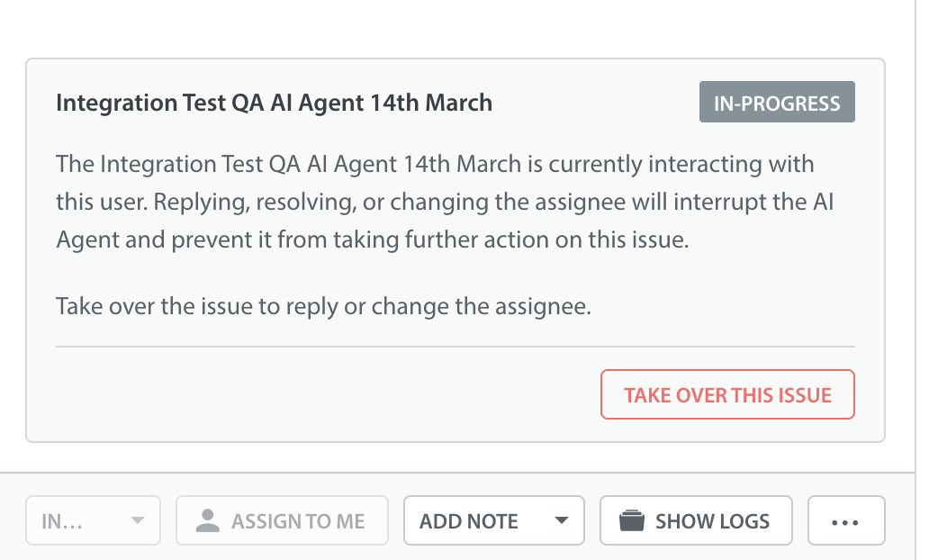Click the IN-PROGRESS status badge
Screen dimensions: 929x560
click(x=777, y=103)
